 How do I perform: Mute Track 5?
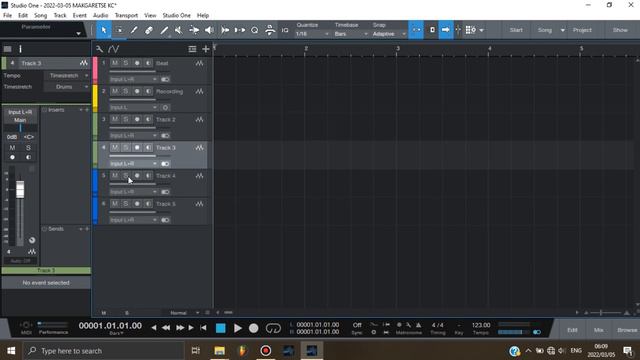pos(115,204)
